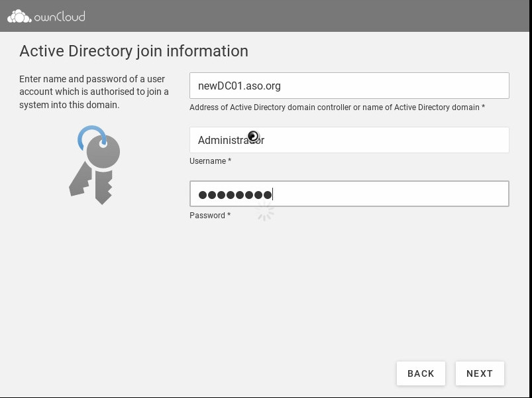The image size is (532, 398).
Task: Click the newDC01.aso.org text
Action: 239,86
